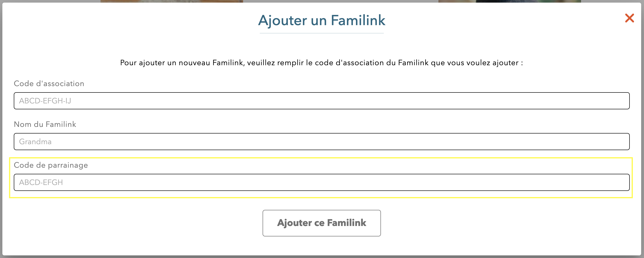Click the Code d'association label
The height and width of the screenshot is (258, 644).
49,83
